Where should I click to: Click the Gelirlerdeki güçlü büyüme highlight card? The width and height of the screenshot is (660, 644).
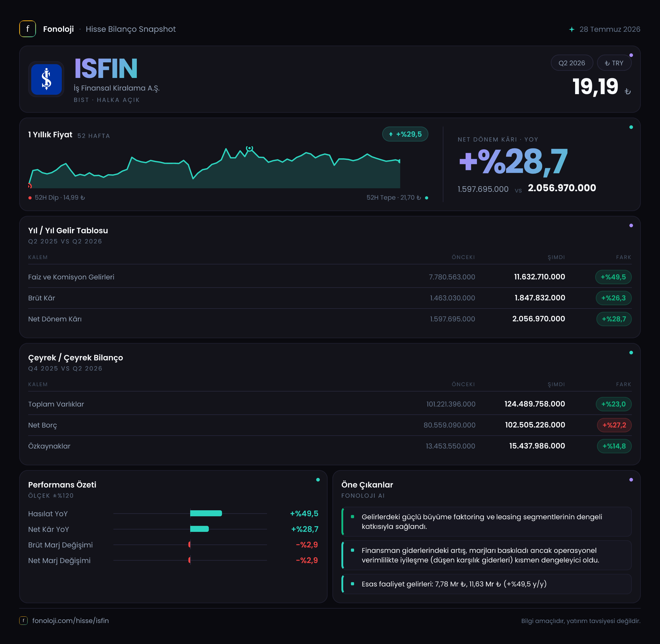pos(486,522)
